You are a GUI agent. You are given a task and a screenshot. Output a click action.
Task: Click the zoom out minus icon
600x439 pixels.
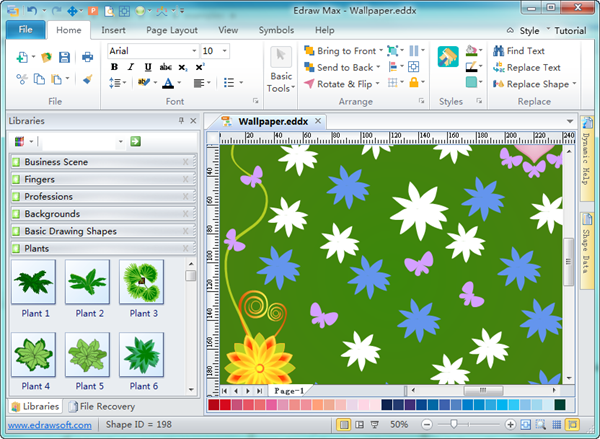click(x=427, y=424)
